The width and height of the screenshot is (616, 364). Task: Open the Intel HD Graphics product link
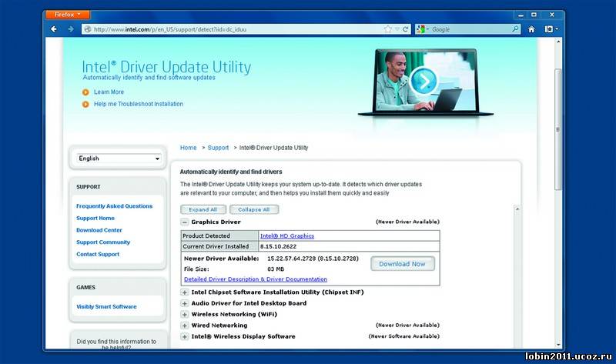point(287,236)
